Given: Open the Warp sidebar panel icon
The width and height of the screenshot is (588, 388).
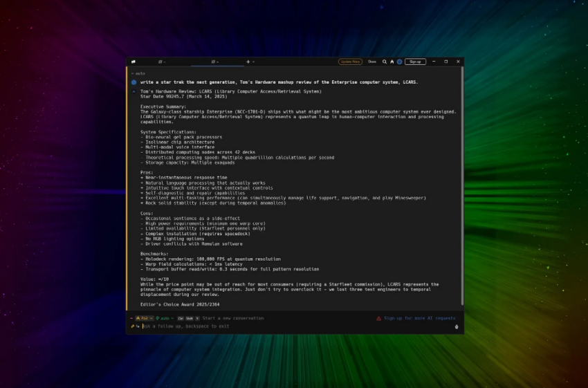Looking at the screenshot, I should click(134, 62).
